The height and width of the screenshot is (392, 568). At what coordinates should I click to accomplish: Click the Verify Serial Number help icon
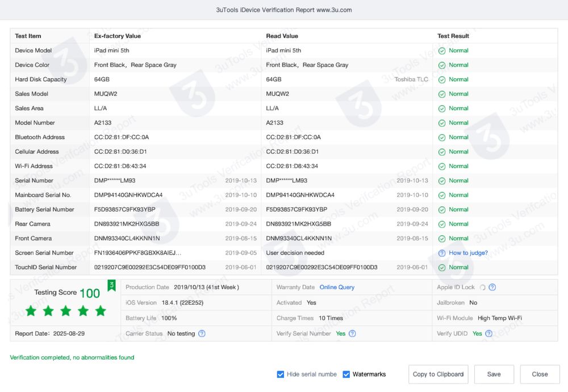[x=352, y=333]
